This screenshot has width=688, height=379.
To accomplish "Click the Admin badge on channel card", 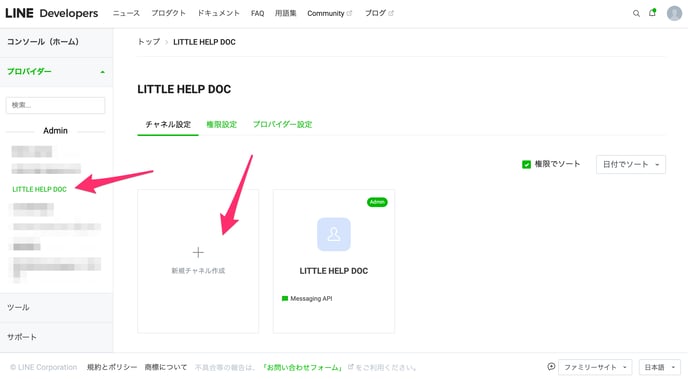I will [x=377, y=202].
